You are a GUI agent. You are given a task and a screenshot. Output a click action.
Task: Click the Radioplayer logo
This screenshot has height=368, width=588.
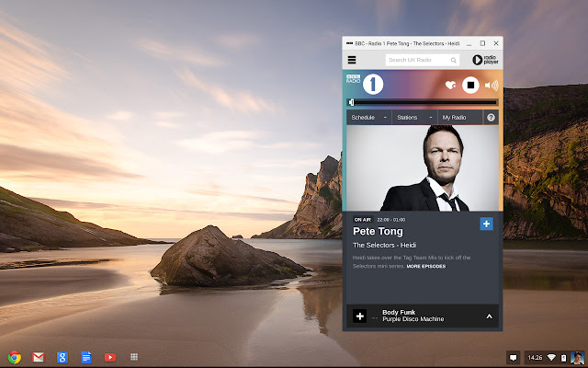point(485,60)
